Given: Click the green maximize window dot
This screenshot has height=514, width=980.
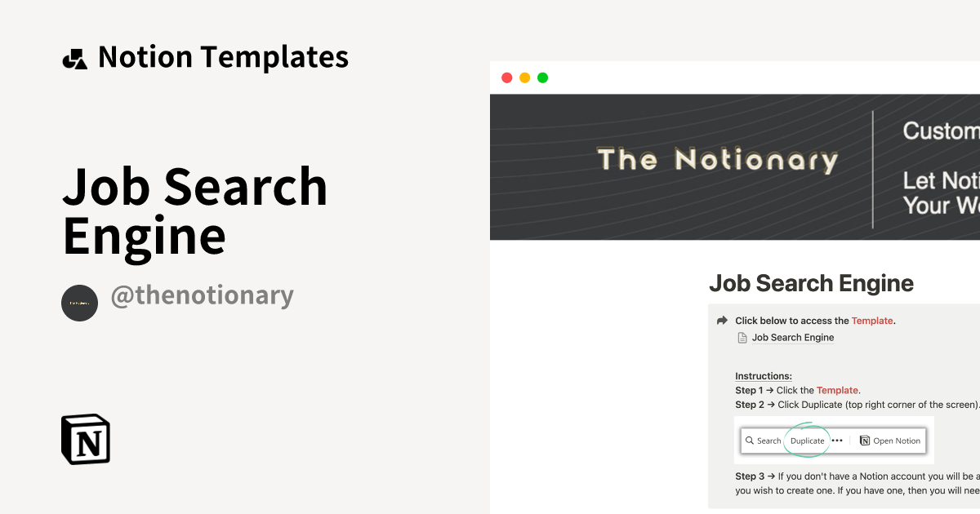Looking at the screenshot, I should [543, 78].
